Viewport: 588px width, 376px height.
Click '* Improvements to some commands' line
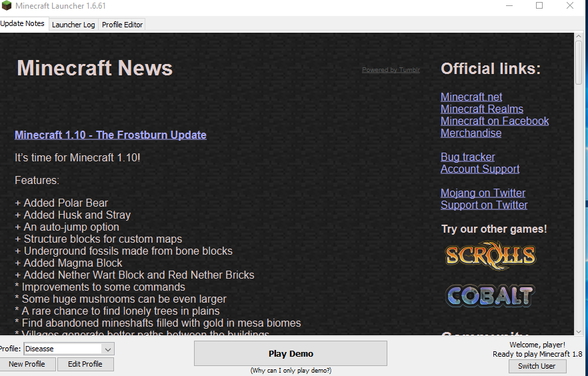[100, 287]
